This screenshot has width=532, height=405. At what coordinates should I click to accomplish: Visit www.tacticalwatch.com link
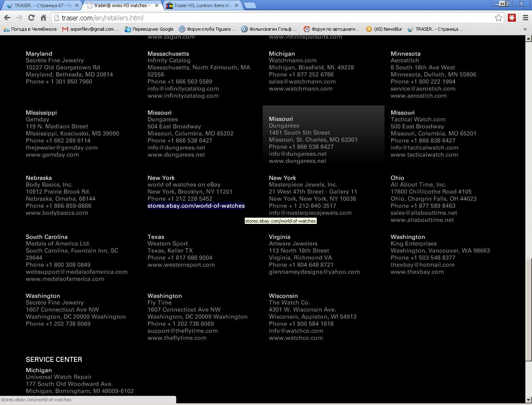pyautogui.click(x=424, y=155)
